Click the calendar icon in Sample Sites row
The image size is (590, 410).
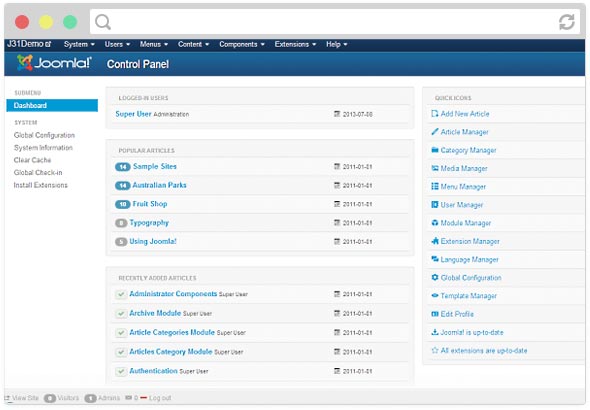click(337, 166)
